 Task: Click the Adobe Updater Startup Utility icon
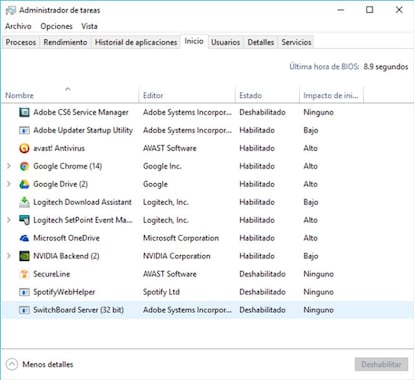[x=24, y=130]
